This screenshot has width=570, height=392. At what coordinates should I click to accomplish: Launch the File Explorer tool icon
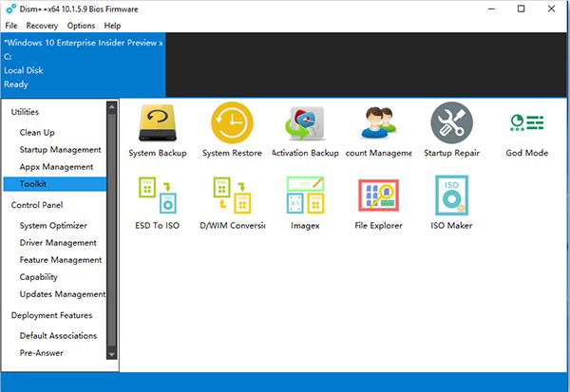[378, 196]
